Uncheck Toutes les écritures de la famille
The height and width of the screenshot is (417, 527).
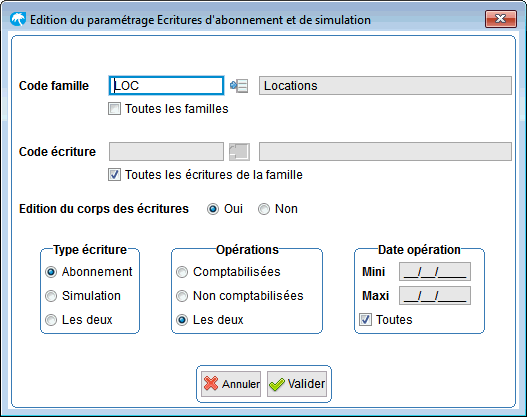click(114, 175)
